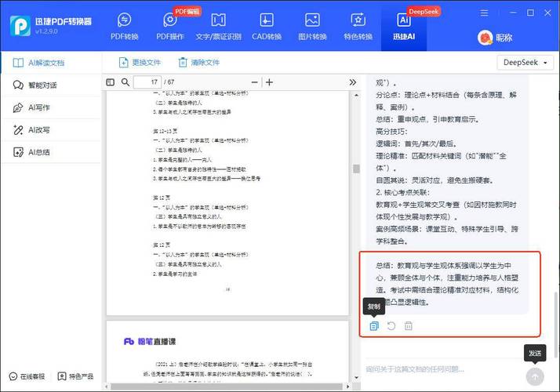560x392 pixels.
Task: Regenerate the AI response with the refresh icon
Action: pos(391,326)
